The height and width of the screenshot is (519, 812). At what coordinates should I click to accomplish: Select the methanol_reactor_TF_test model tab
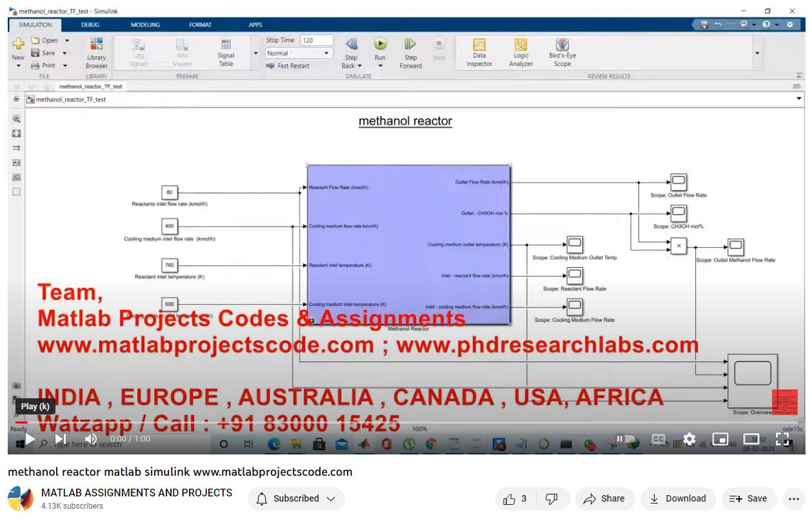click(x=90, y=86)
